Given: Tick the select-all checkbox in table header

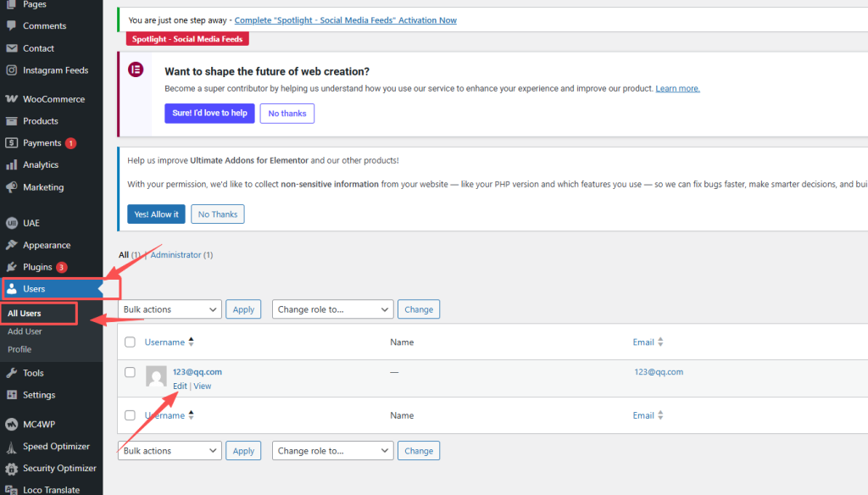Looking at the screenshot, I should click(130, 342).
